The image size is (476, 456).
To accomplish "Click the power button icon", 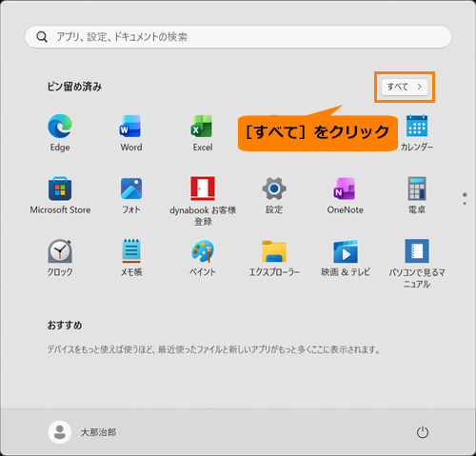I will point(423,432).
